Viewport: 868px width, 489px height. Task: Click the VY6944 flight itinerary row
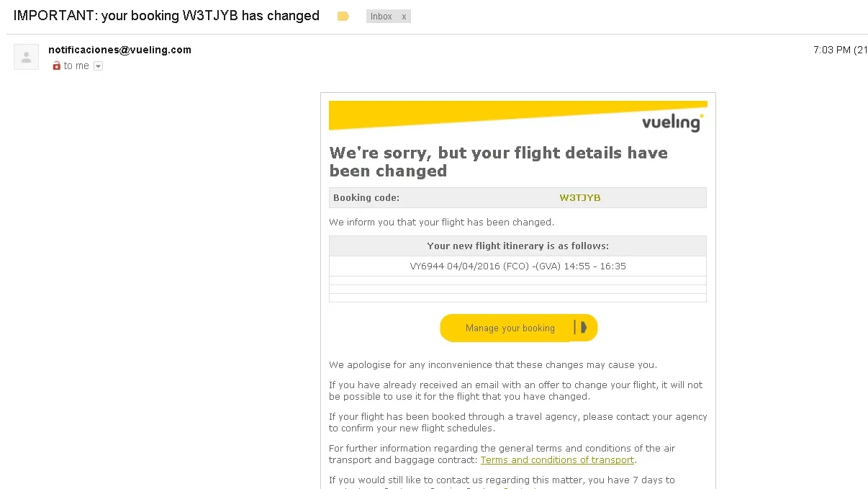[517, 266]
